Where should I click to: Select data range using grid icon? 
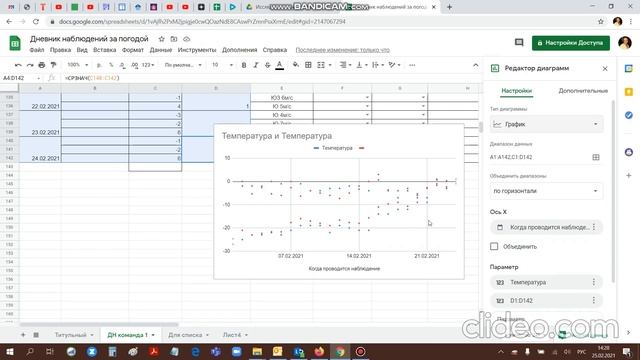click(x=596, y=157)
